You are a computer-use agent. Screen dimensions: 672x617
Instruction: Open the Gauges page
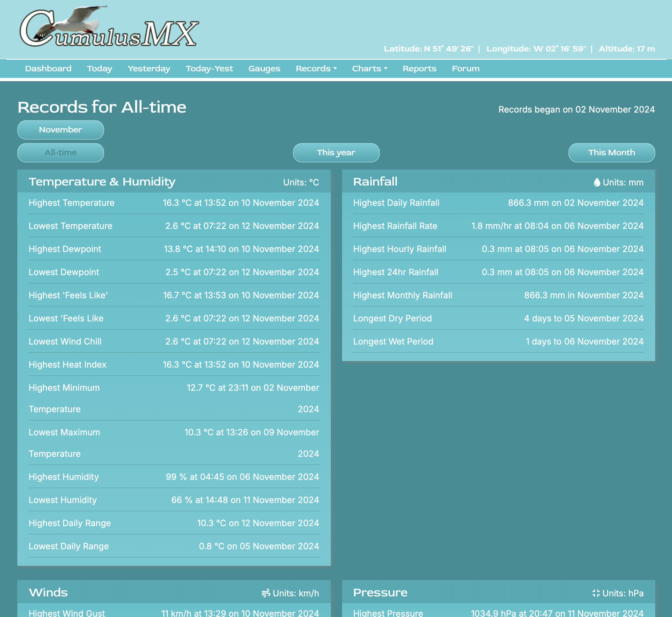[x=264, y=69]
